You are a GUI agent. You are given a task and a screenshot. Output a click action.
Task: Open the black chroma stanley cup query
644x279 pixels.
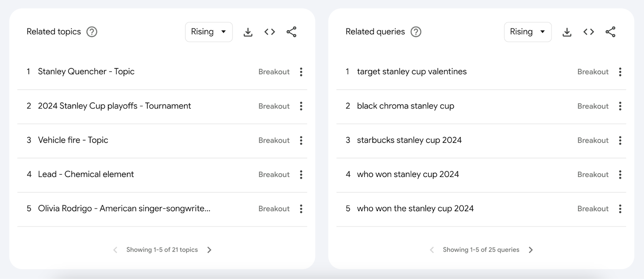coord(406,106)
